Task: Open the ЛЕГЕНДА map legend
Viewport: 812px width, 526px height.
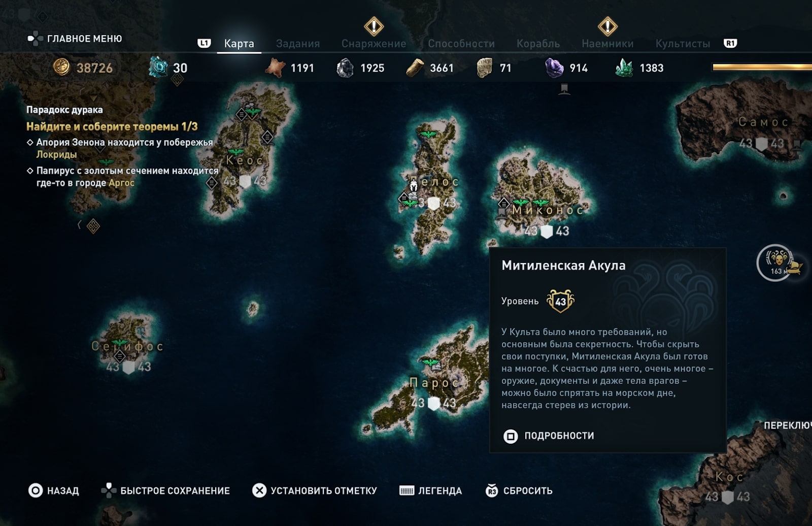Action: pyautogui.click(x=430, y=490)
